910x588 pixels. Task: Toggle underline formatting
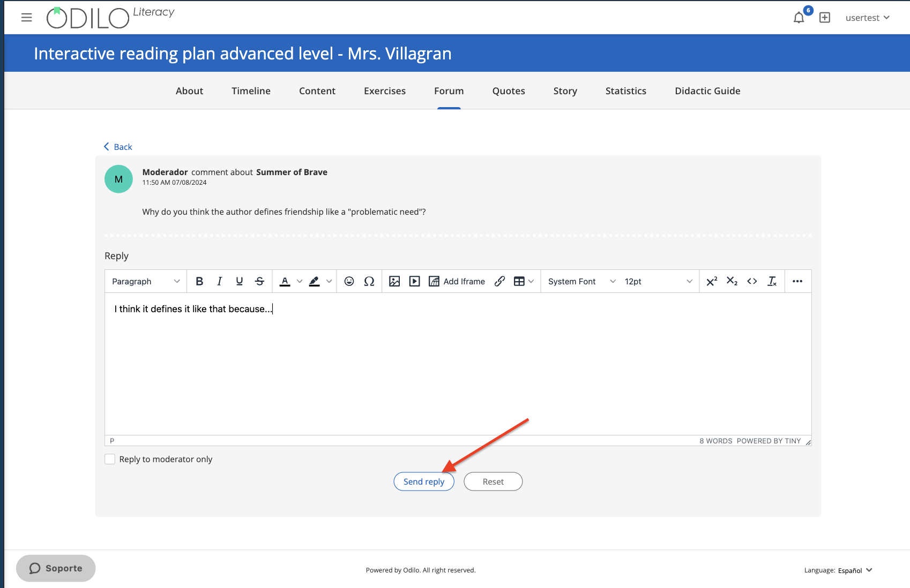pos(240,281)
